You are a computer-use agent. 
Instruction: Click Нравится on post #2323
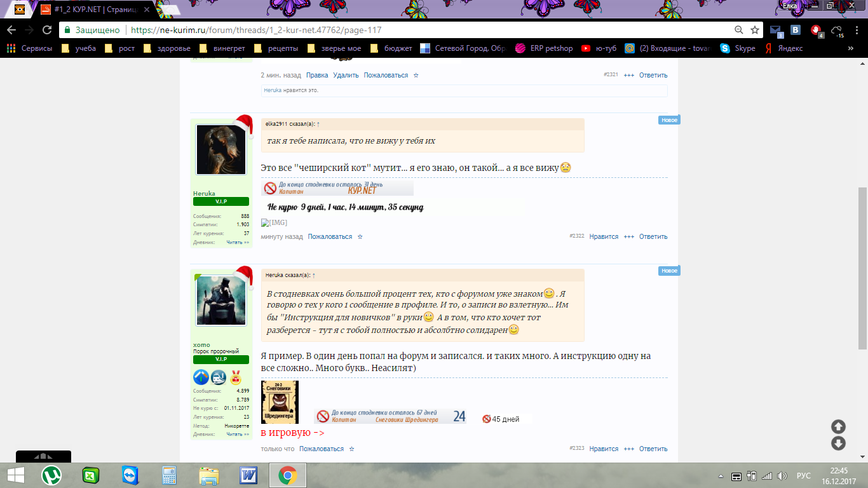click(x=604, y=449)
